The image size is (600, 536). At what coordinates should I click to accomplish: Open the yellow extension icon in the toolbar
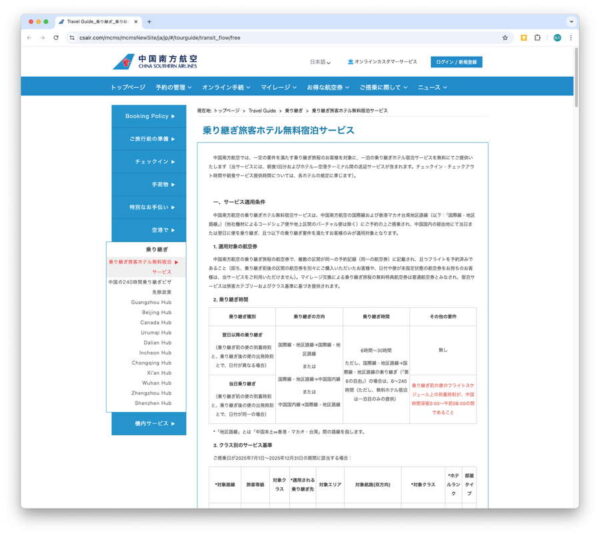pyautogui.click(x=523, y=37)
